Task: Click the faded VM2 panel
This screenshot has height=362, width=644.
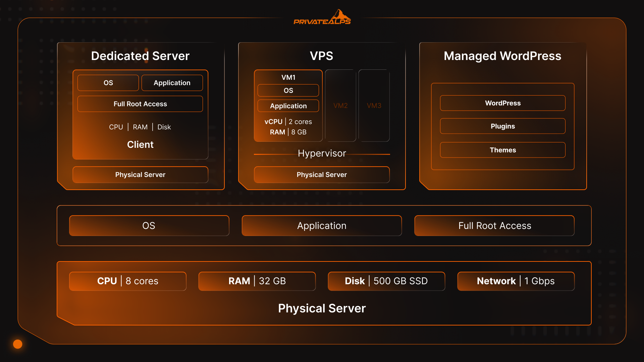Action: [x=340, y=106]
